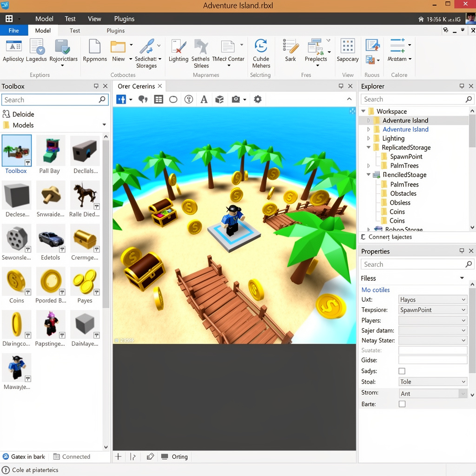Expand the Models category dropdown in Toolbox
This screenshot has height=476, width=476.
(104, 125)
